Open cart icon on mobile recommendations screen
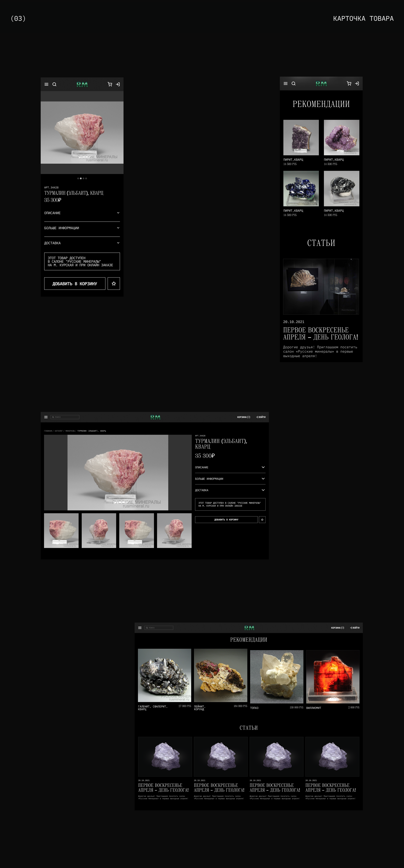The height and width of the screenshot is (868, 404). [x=349, y=84]
